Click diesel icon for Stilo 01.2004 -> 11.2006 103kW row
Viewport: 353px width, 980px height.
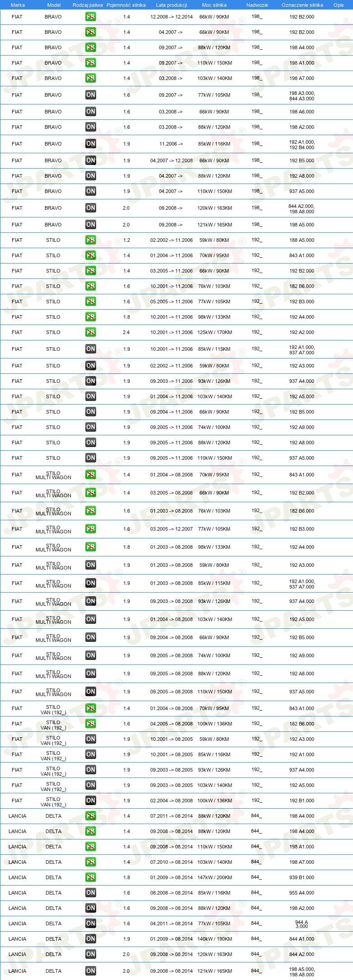pos(91,396)
